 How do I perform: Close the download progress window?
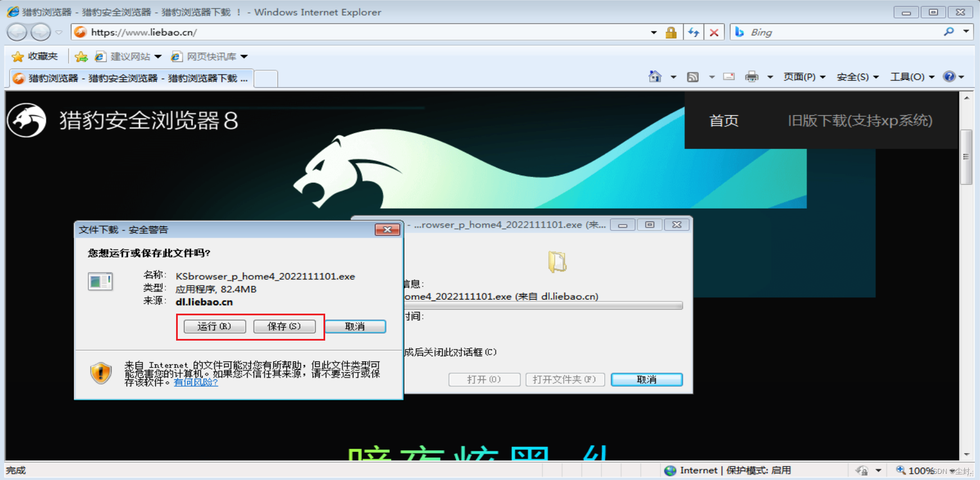[677, 225]
